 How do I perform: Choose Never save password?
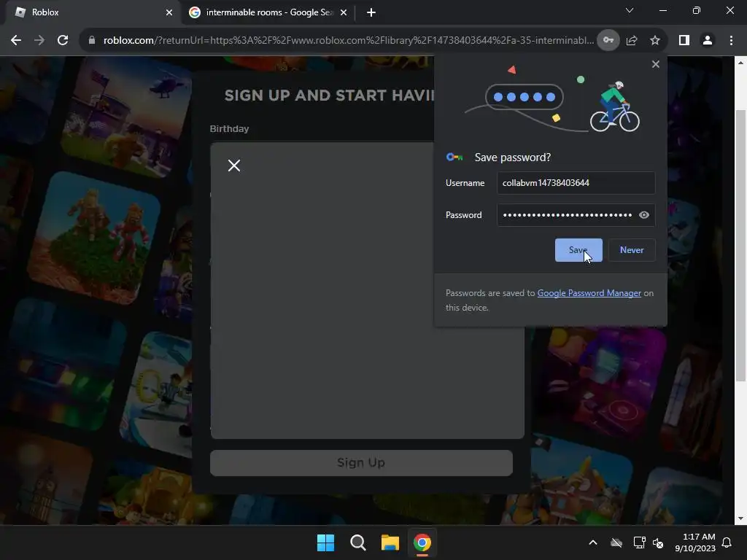(x=632, y=250)
